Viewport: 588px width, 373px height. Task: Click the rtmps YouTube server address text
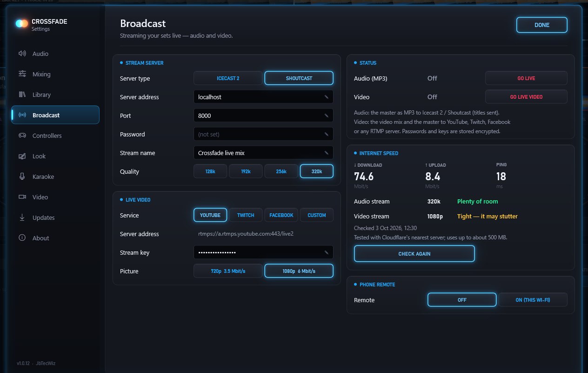pyautogui.click(x=246, y=234)
